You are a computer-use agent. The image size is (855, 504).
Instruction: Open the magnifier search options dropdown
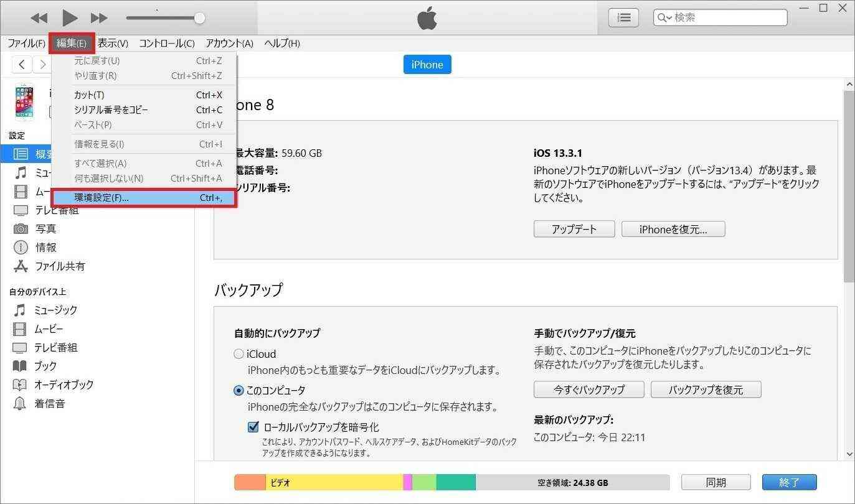coord(664,17)
